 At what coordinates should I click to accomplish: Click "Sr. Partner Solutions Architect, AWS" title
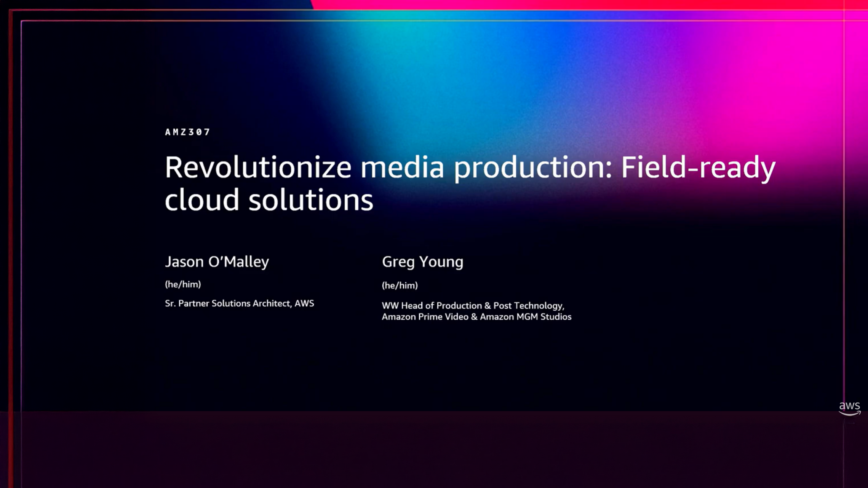coord(239,303)
